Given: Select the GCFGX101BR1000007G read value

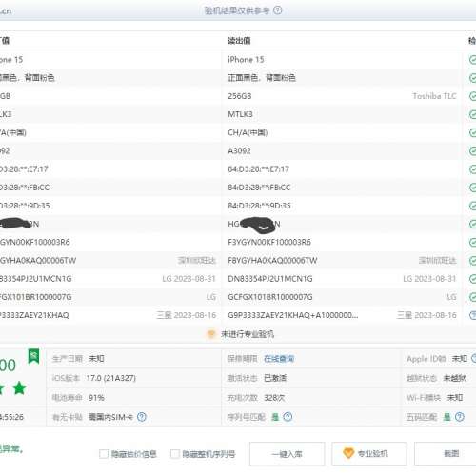Looking at the screenshot, I should [x=270, y=297].
